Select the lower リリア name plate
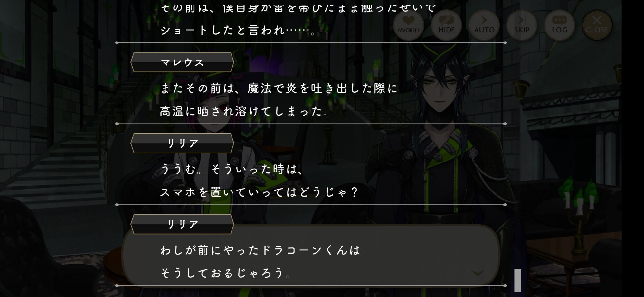This screenshot has height=297, width=644. tap(182, 224)
